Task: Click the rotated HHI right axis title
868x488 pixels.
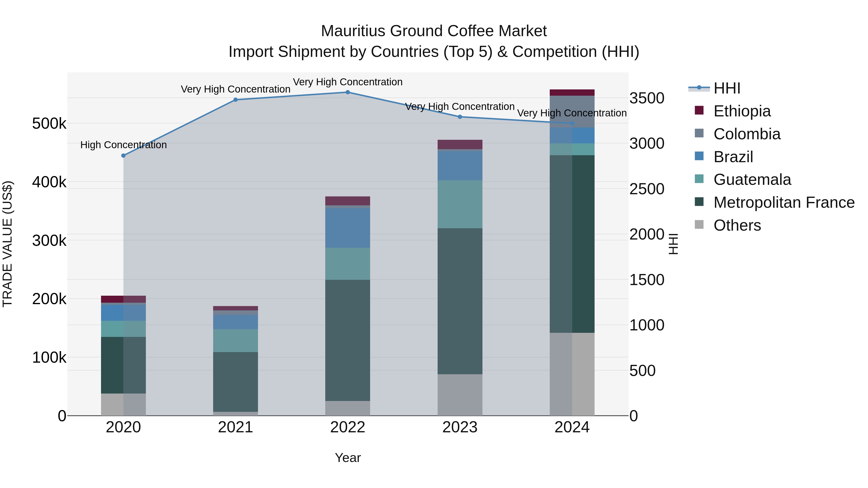Action: click(673, 244)
